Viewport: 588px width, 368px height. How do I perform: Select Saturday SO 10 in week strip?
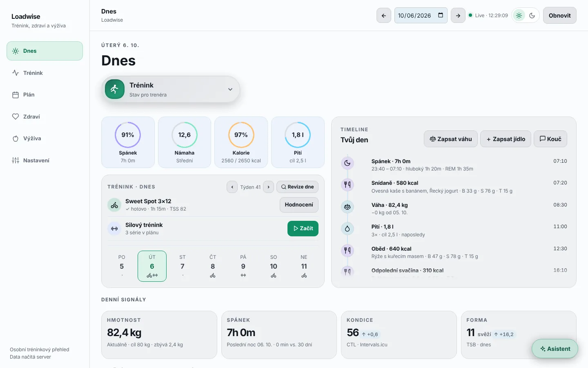pyautogui.click(x=274, y=266)
